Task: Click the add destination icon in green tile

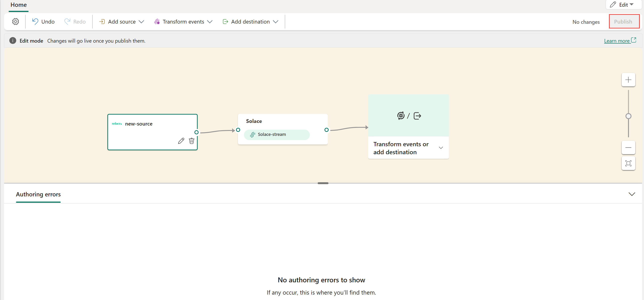Action: pyautogui.click(x=417, y=116)
